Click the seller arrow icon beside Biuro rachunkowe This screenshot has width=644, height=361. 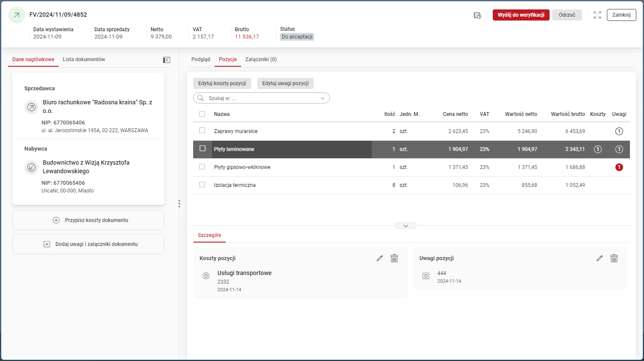[x=31, y=107]
